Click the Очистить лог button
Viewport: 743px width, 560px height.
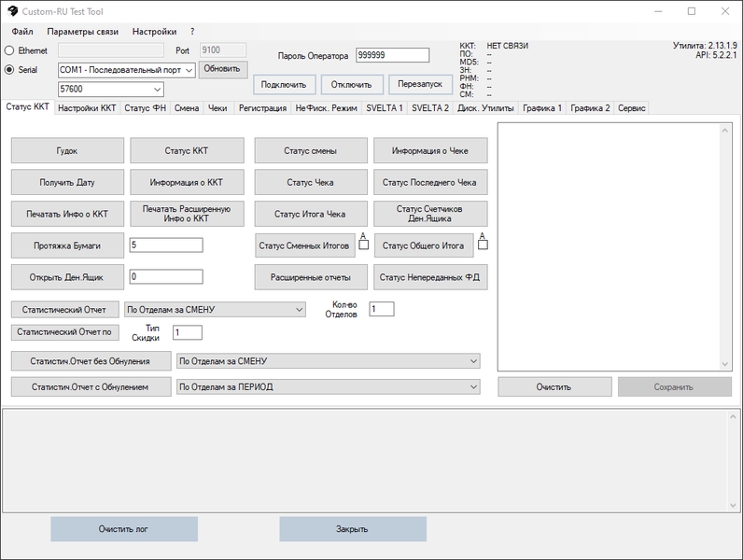tap(123, 529)
